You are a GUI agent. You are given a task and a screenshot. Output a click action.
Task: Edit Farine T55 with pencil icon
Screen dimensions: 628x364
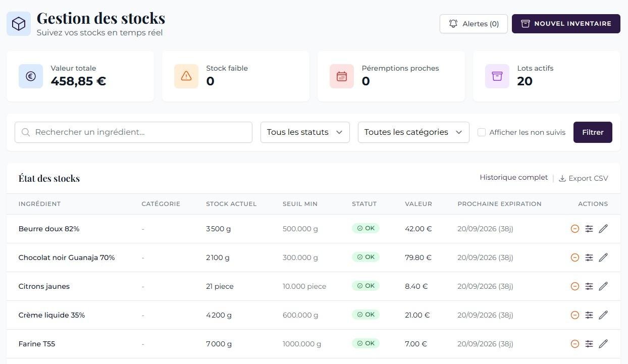(x=603, y=344)
